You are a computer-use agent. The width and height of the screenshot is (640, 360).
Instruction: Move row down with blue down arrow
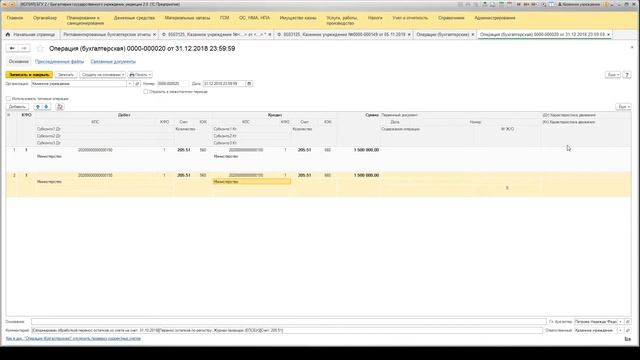[x=46, y=107]
